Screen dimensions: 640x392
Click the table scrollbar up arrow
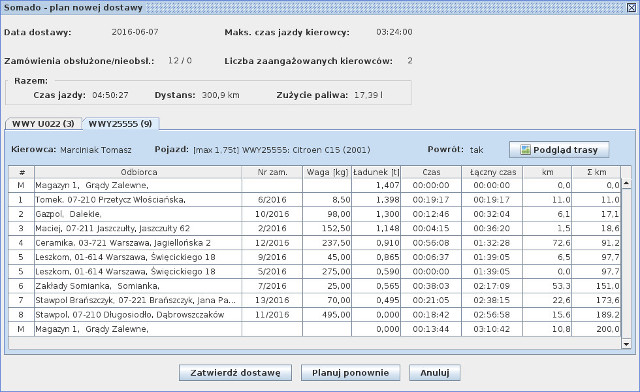[x=626, y=183]
